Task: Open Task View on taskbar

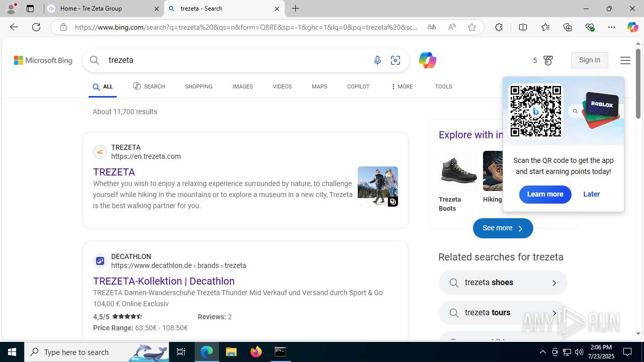Action: click(181, 352)
